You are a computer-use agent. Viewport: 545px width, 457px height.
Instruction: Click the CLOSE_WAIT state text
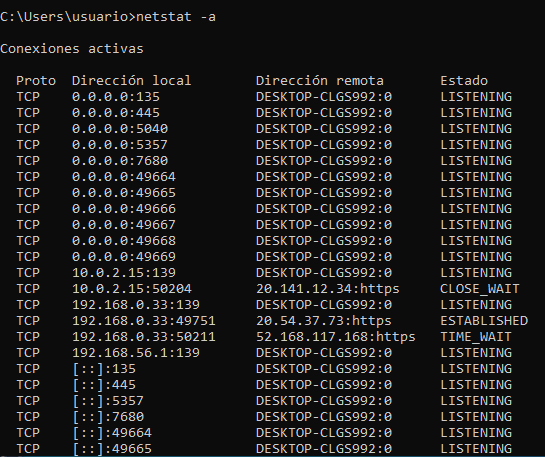480,288
